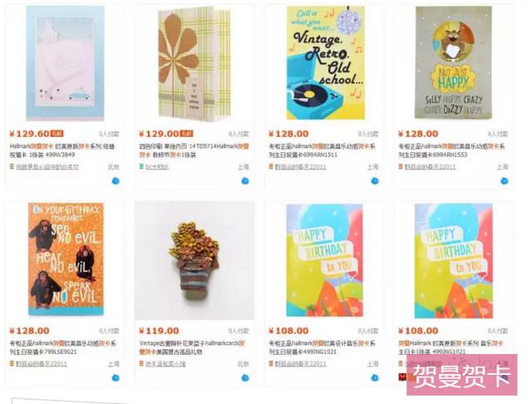Open the flower basket brooch product photo

(x=195, y=260)
